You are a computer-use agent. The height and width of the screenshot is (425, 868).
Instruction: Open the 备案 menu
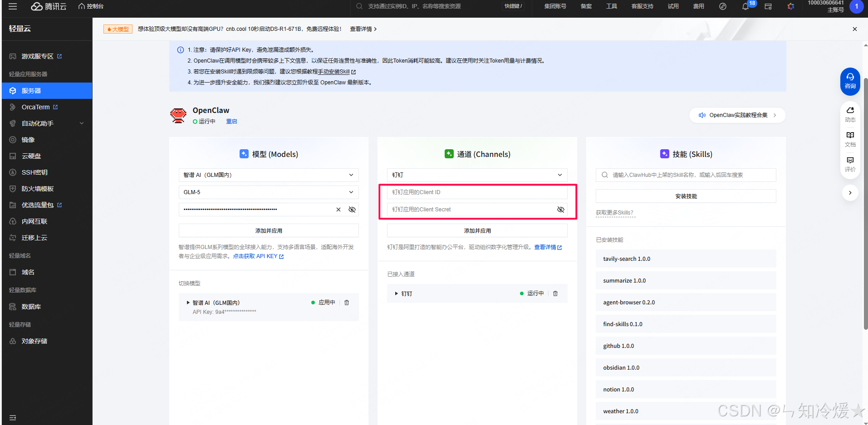coord(586,6)
